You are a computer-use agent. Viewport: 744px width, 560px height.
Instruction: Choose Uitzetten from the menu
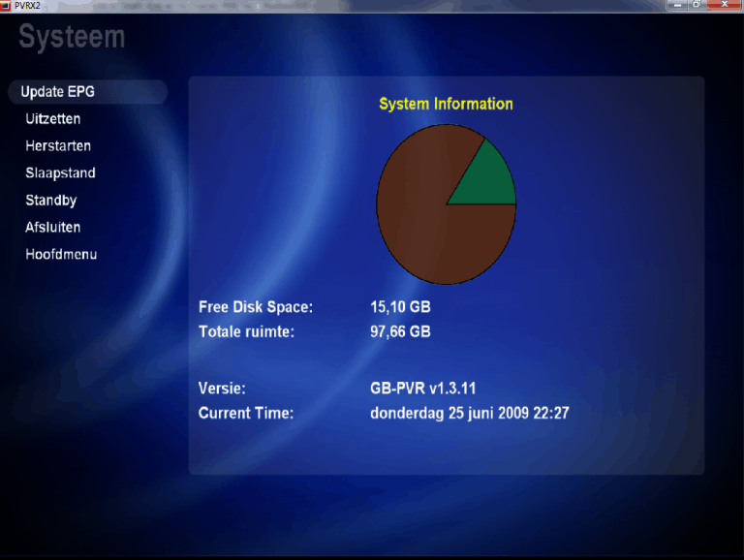(x=53, y=118)
